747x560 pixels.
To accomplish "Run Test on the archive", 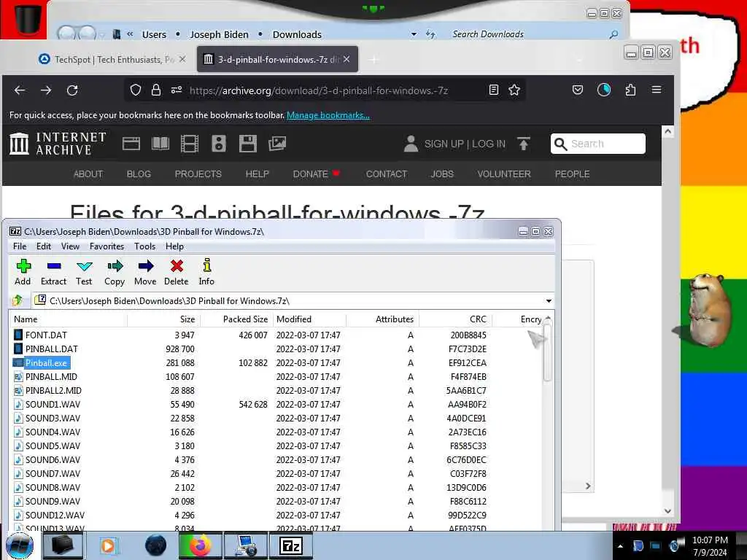I will [x=84, y=273].
